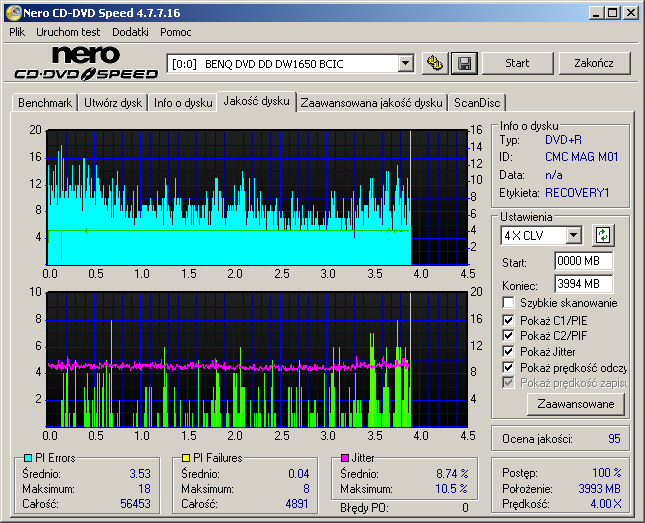The height and width of the screenshot is (523, 645).
Task: Switch to Zaawansowana jakość dysku tab
Action: tap(371, 103)
